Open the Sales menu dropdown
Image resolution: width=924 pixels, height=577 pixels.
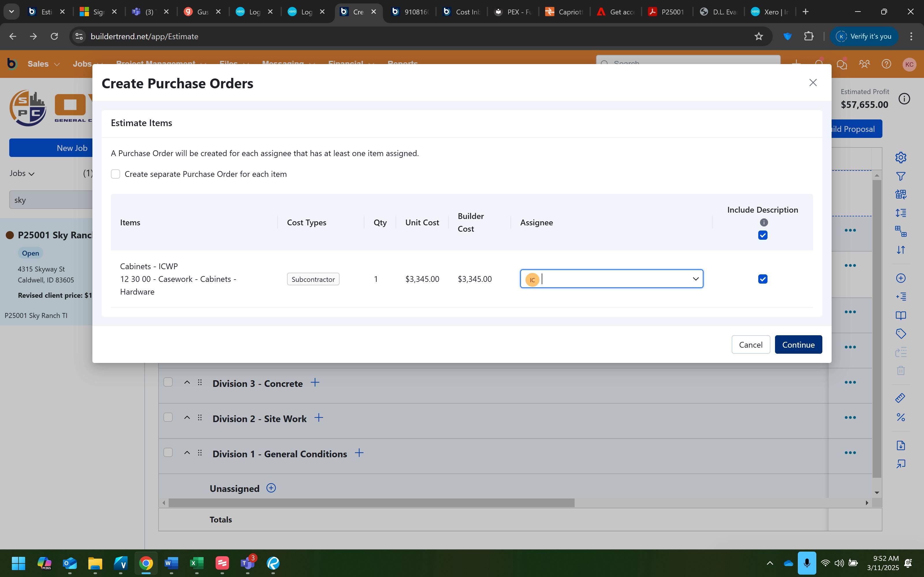(x=44, y=64)
